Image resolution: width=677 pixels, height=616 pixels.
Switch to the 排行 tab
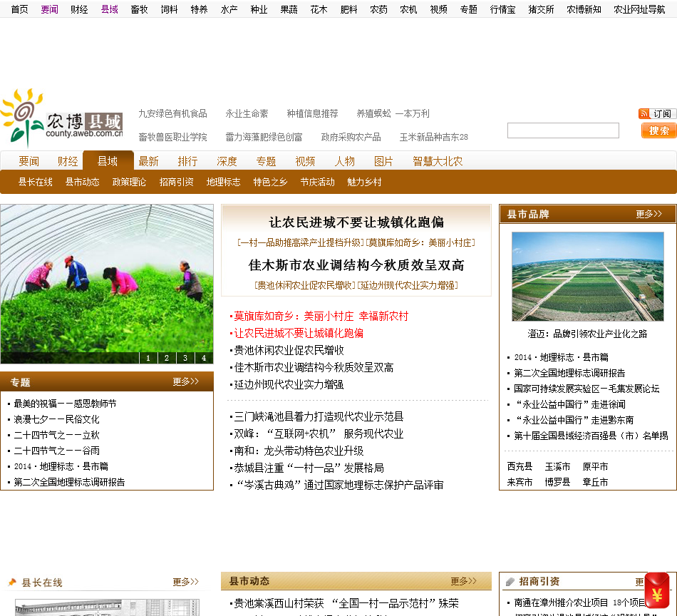point(188,161)
